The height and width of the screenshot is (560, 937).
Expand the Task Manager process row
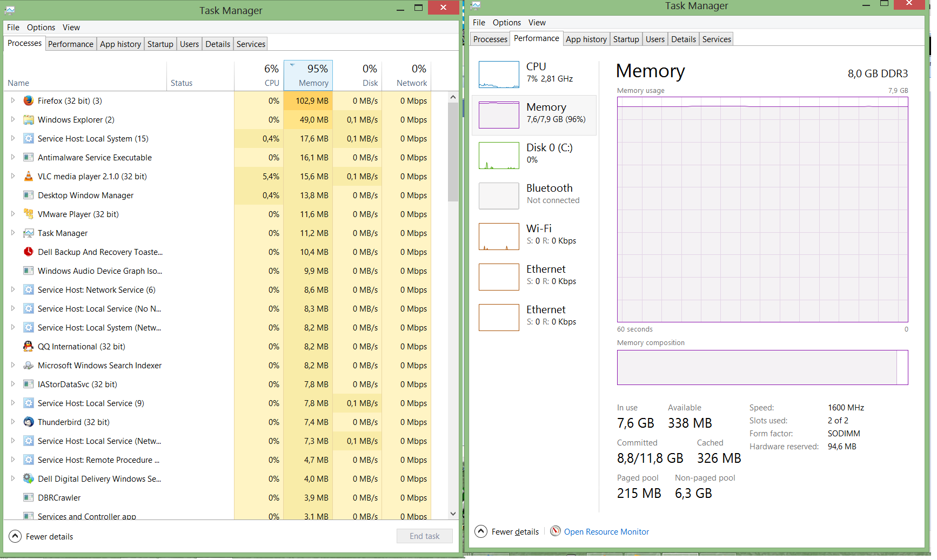13,233
